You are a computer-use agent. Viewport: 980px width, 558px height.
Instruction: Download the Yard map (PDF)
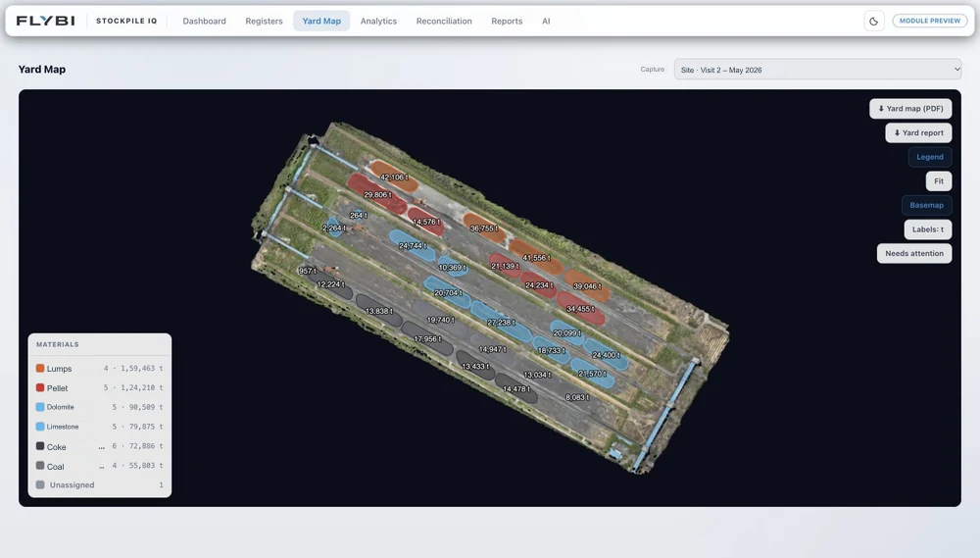coord(910,108)
